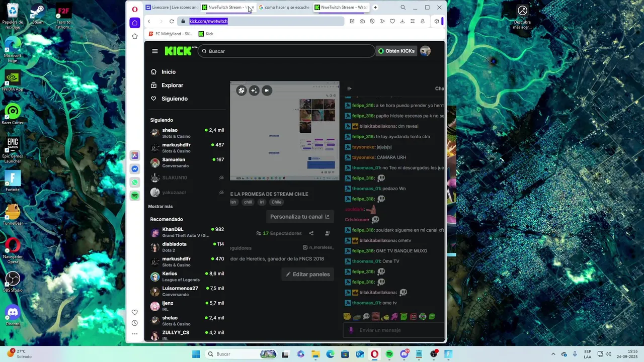Open a new browser tab
Image resolution: width=644 pixels, height=362 pixels.
click(375, 8)
